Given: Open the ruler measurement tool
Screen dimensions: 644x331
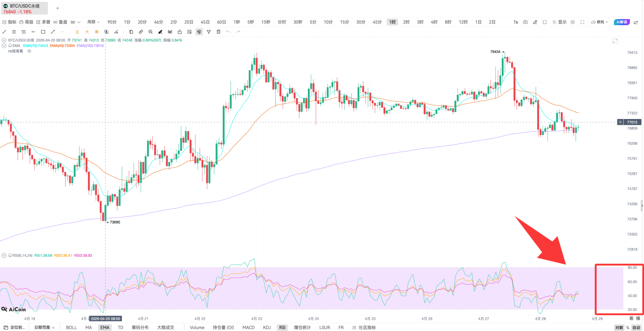Looking at the screenshot, I should click(x=141, y=32).
